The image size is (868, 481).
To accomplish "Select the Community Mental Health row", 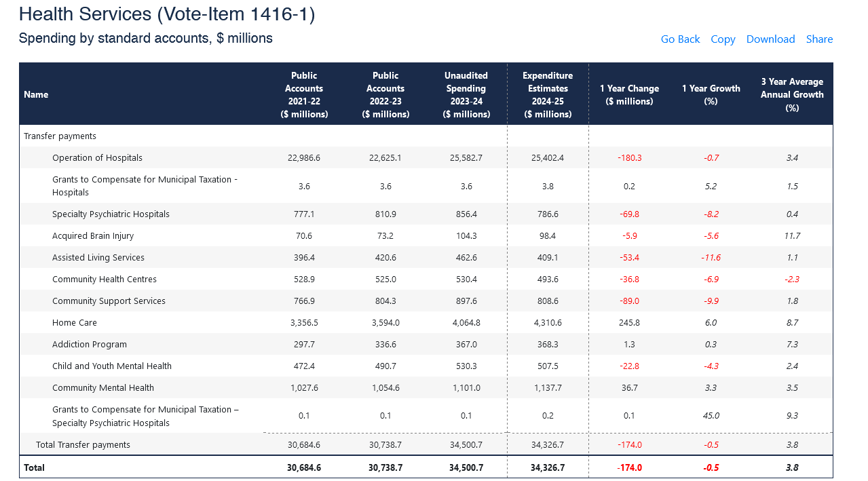I will coord(103,387).
